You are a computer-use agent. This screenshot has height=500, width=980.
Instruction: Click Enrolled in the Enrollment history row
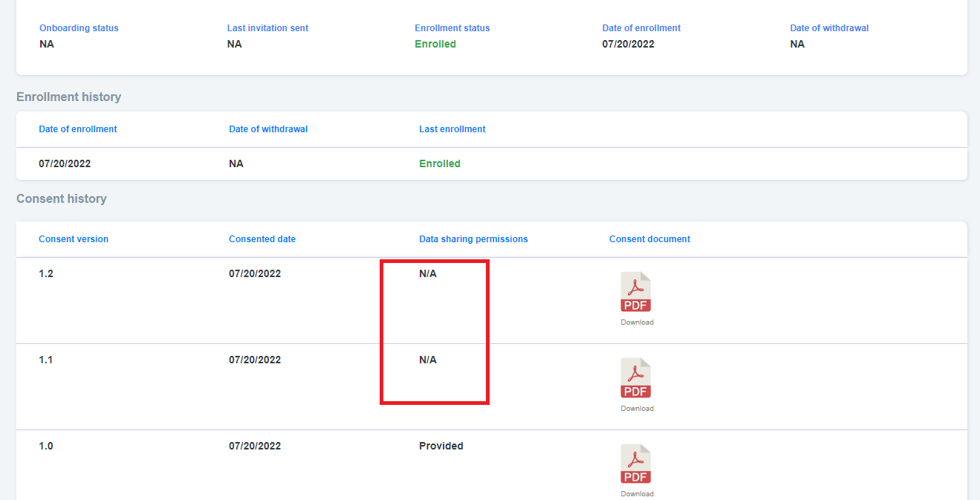click(440, 163)
